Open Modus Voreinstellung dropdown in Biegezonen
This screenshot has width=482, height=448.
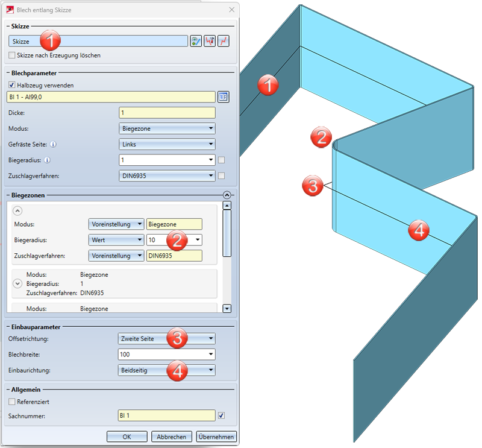[116, 224]
